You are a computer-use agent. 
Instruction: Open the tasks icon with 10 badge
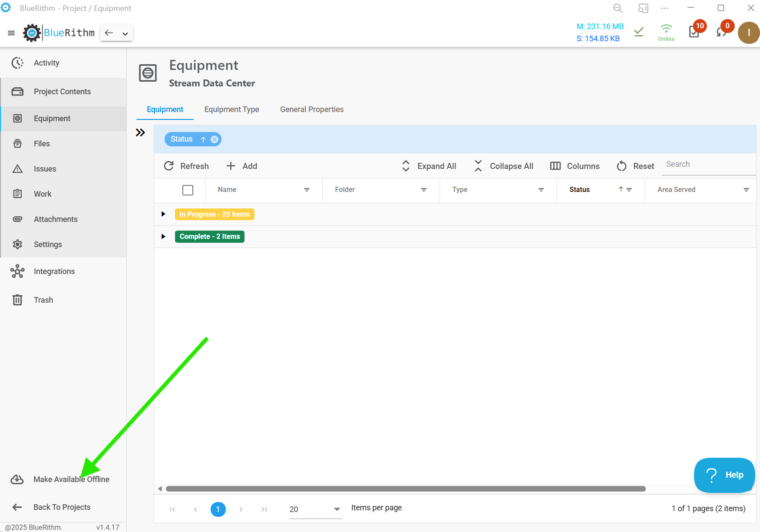click(x=694, y=32)
